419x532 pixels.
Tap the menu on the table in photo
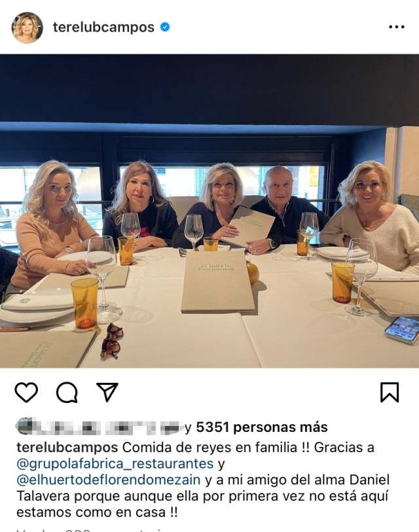click(x=217, y=281)
